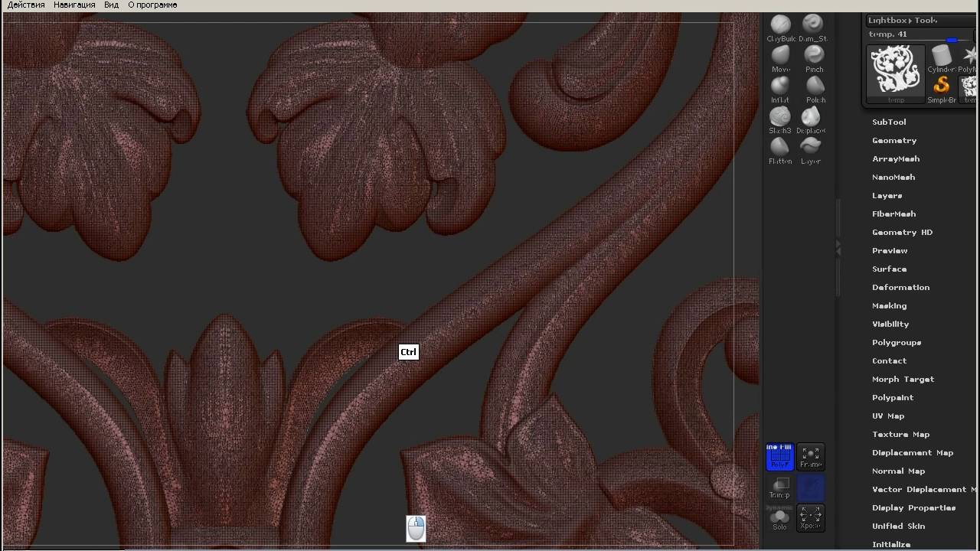This screenshot has width=980, height=551.
Task: Toggle PolyFrame line fill display
Action: tap(779, 456)
